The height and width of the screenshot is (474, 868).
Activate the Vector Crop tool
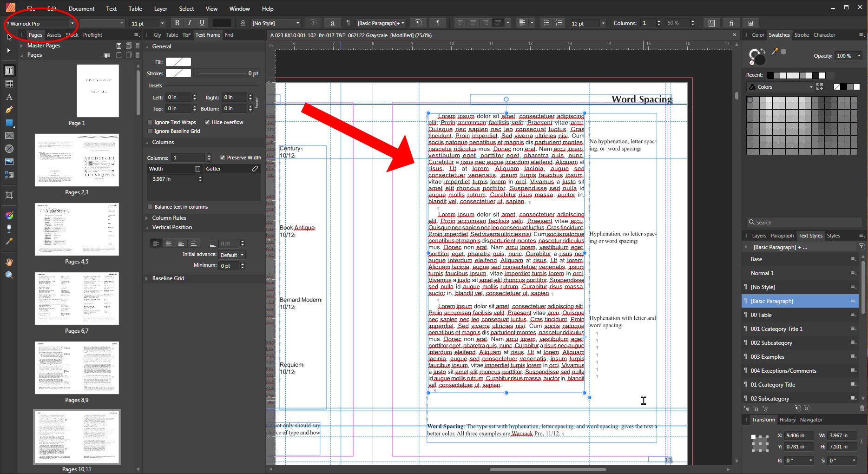(9, 195)
